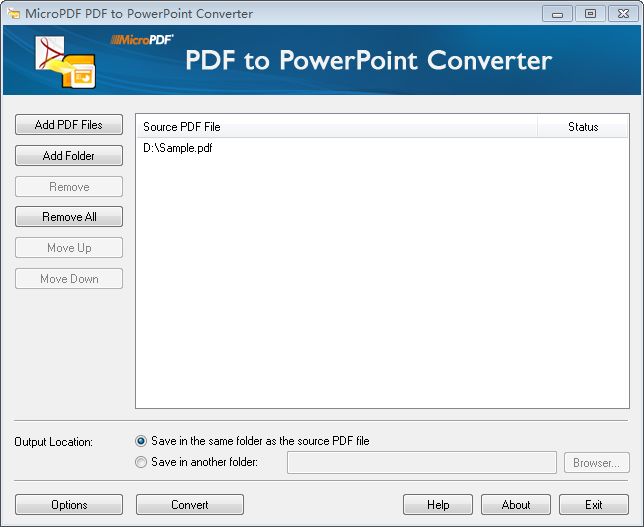
Task: Choose Save in another folder radio button
Action: (x=141, y=462)
